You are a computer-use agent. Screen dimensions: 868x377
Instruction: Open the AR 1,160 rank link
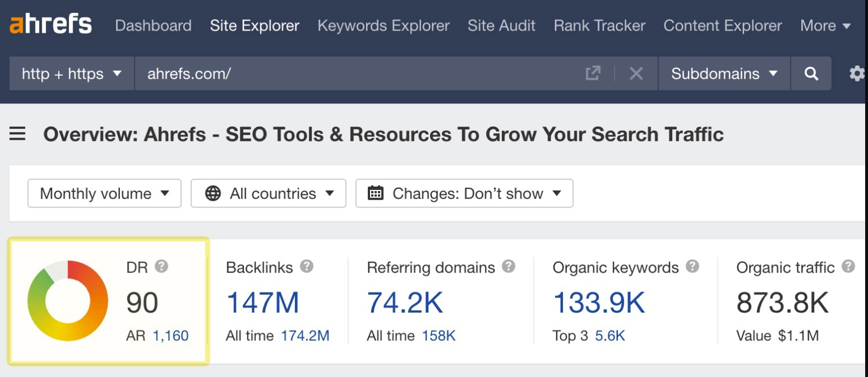coord(170,336)
